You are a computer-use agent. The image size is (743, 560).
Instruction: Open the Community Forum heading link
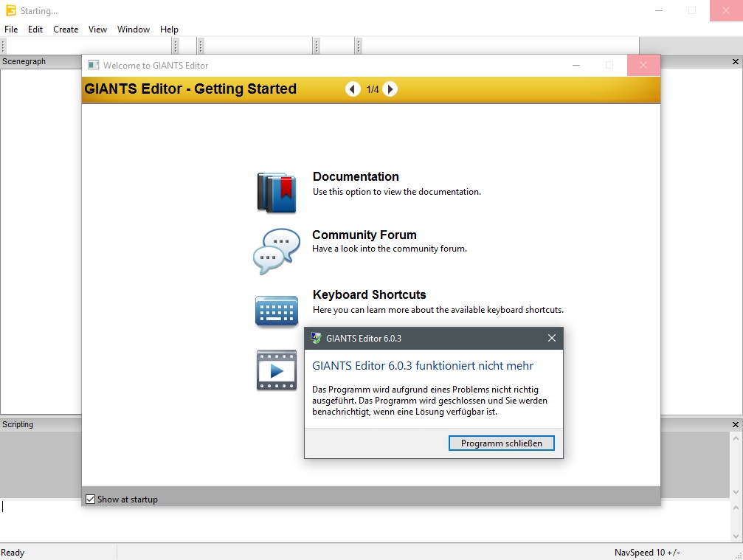coord(364,235)
